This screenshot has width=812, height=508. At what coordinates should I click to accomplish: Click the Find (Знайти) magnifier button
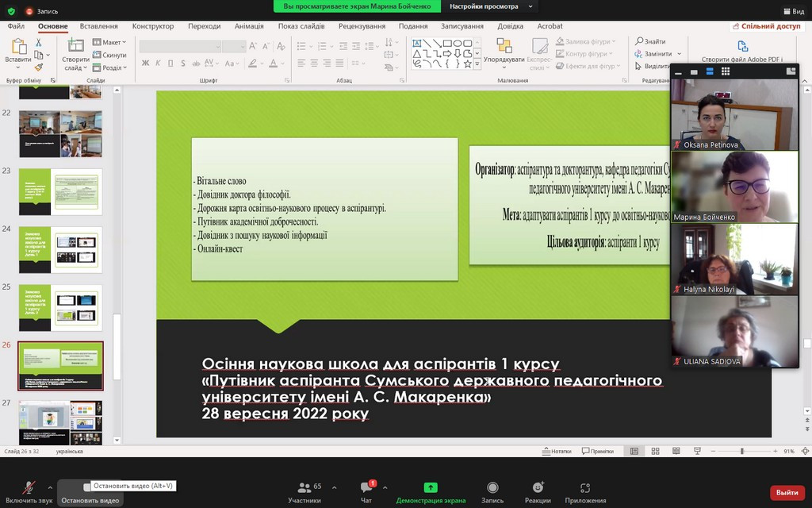(650, 41)
